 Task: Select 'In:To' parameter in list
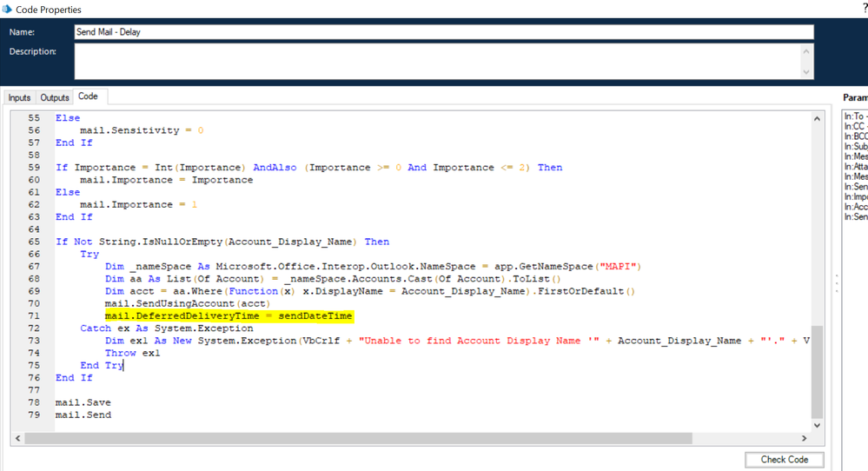coord(855,116)
